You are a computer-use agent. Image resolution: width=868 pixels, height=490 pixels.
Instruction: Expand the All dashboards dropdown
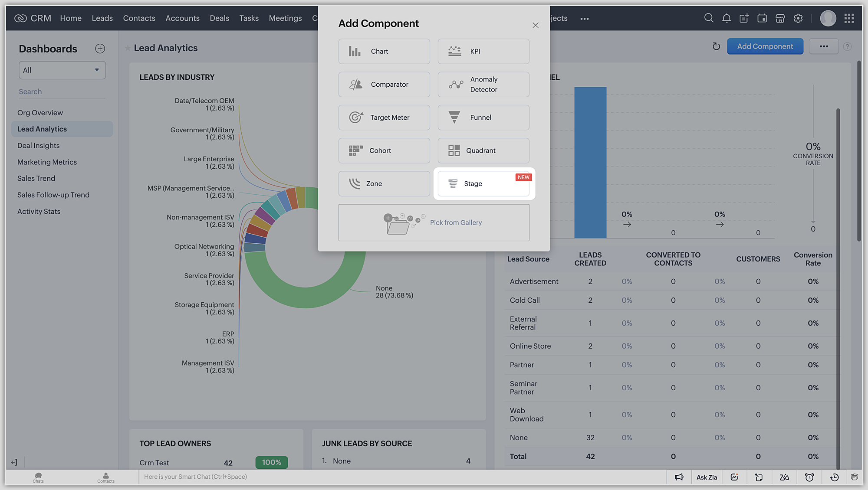[x=62, y=70]
